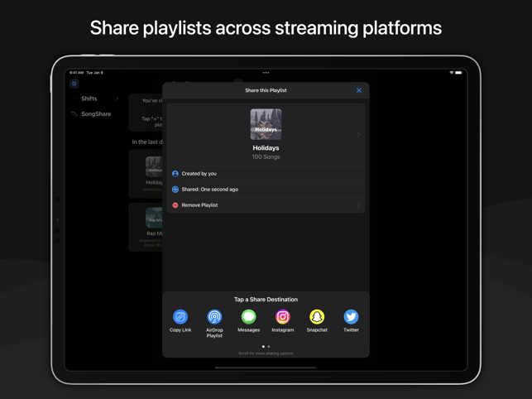Click the Wi-Fi status icon
This screenshot has width=532, height=399.
(452, 73)
